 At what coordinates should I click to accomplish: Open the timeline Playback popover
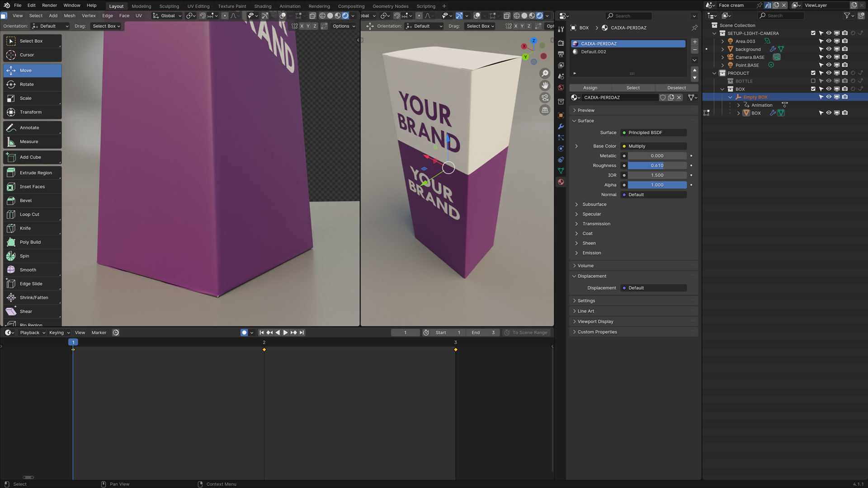[33, 333]
